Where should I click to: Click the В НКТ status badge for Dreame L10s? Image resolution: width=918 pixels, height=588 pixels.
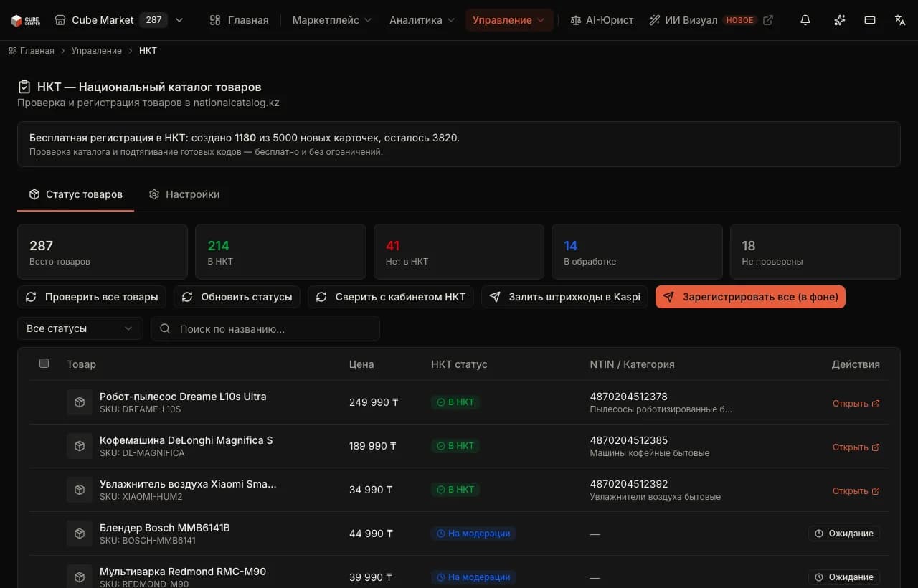pyautogui.click(x=455, y=402)
